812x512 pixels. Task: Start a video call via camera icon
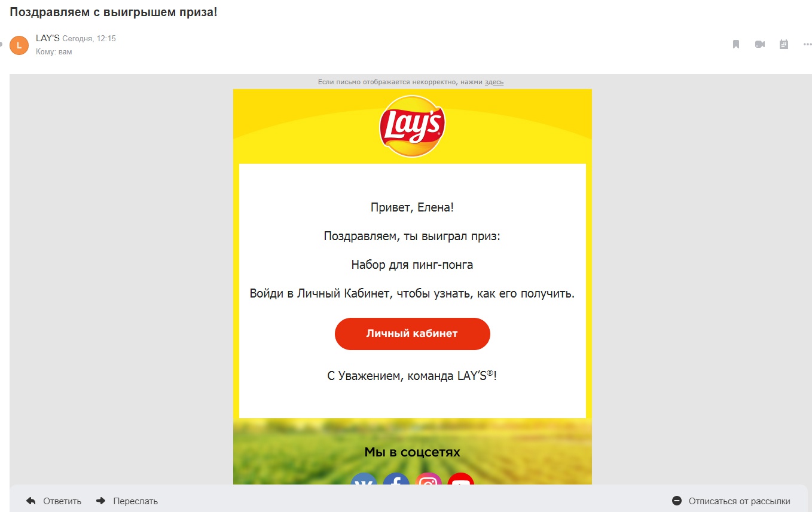click(x=760, y=44)
